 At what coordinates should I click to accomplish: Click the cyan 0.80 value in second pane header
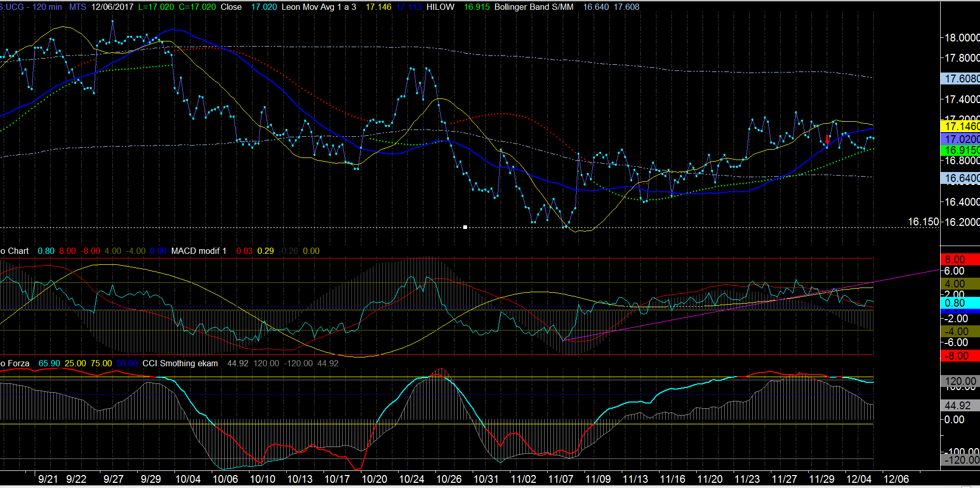coord(46,251)
